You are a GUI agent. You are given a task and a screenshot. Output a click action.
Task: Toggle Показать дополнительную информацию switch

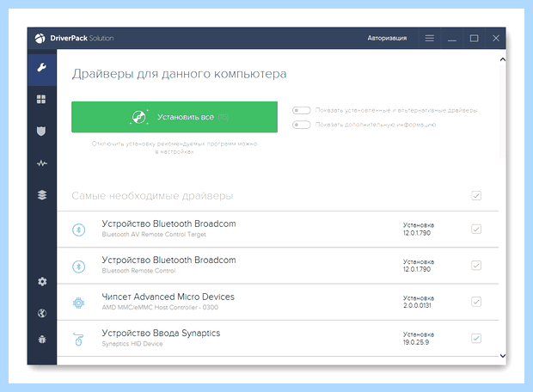click(302, 125)
